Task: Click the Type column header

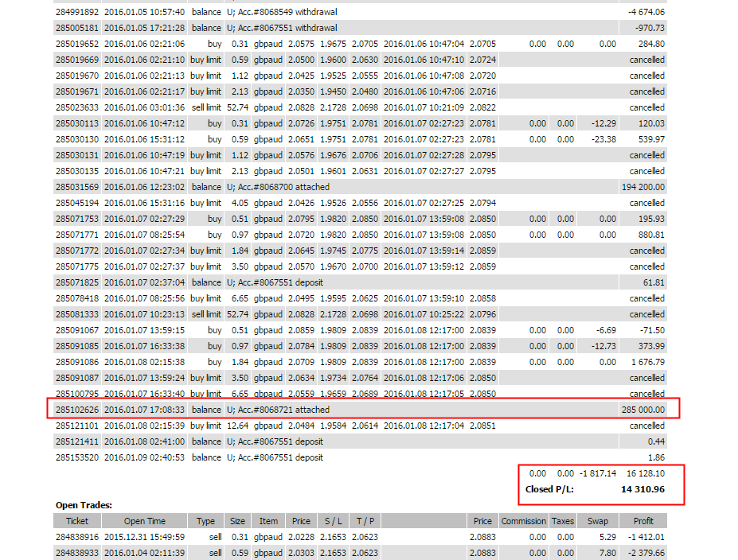Action: tap(205, 522)
